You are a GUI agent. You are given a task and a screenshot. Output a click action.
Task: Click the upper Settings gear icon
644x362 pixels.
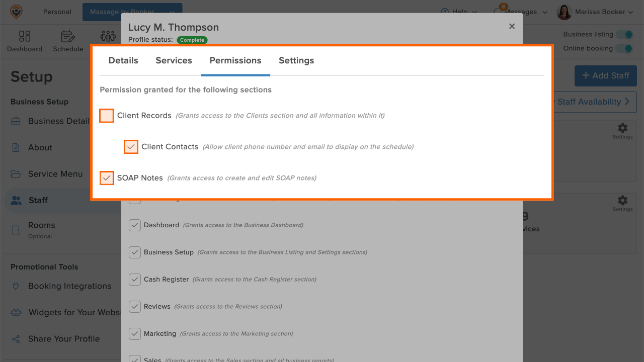622,128
